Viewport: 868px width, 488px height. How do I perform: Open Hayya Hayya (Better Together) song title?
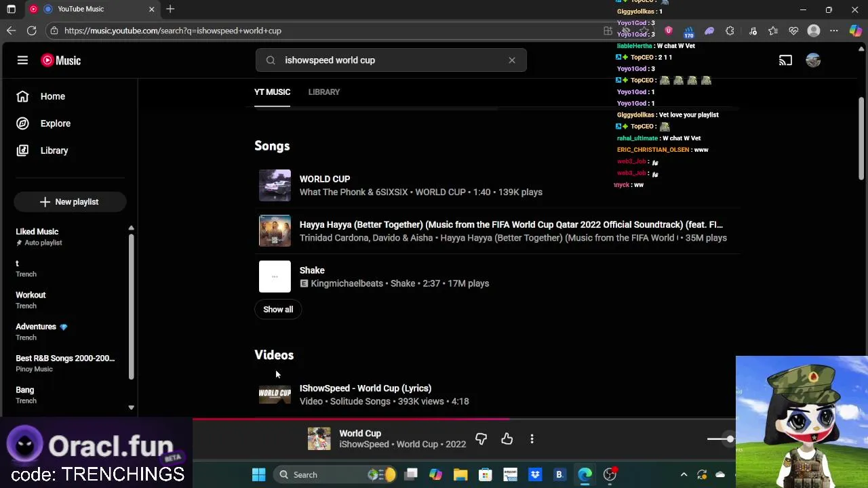tap(511, 224)
